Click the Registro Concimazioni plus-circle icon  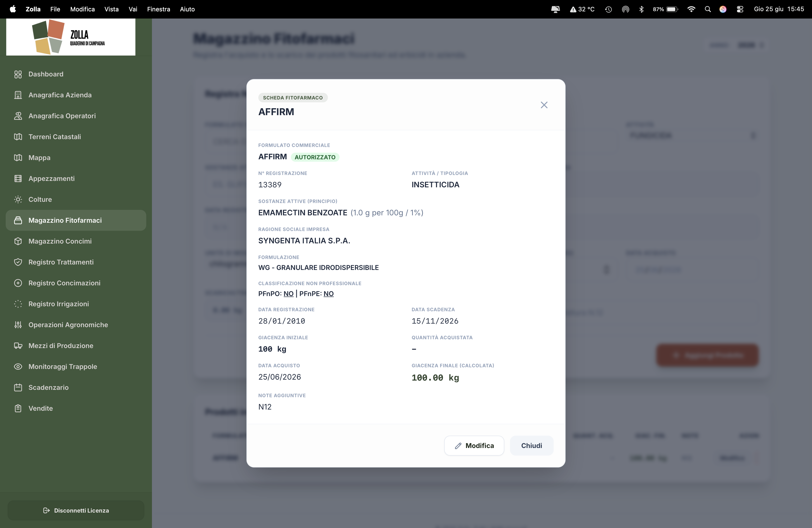(x=18, y=283)
